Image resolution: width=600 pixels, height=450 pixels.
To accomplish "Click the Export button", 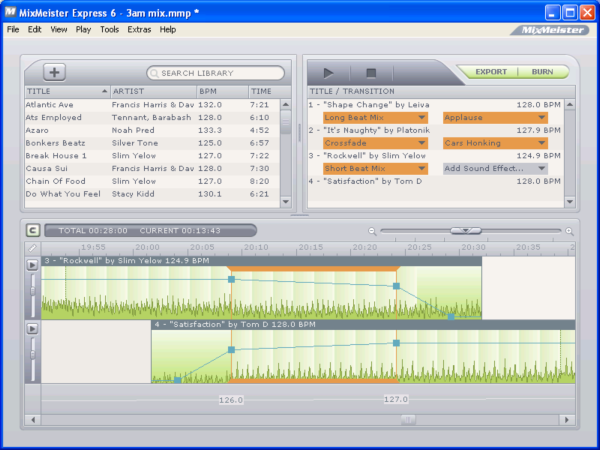I will point(491,72).
